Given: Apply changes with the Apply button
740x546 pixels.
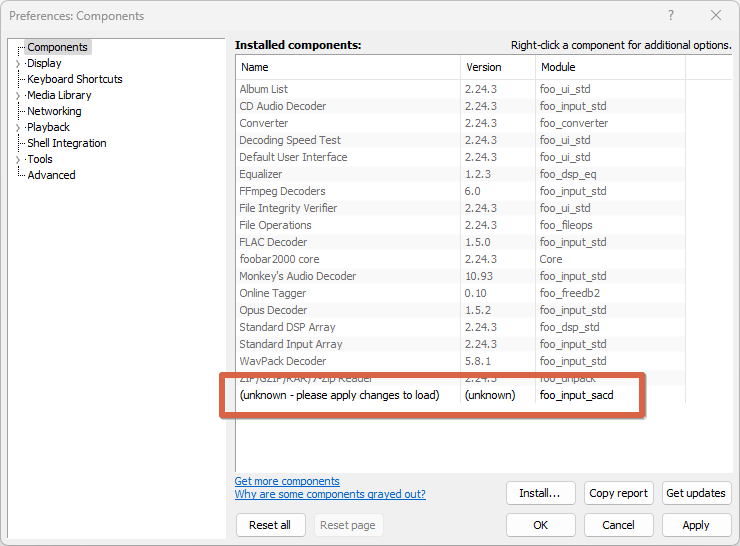Looking at the screenshot, I should pyautogui.click(x=696, y=525).
